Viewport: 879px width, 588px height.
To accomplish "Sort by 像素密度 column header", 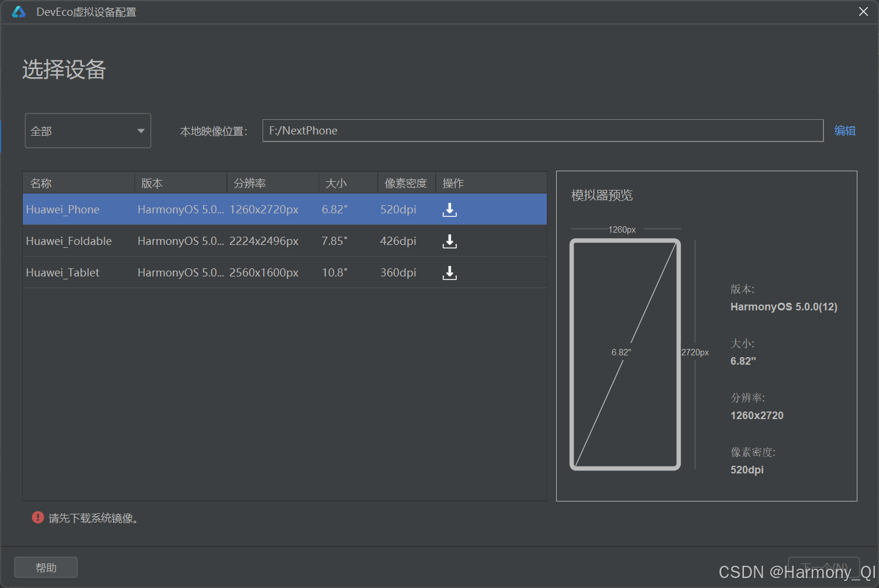I will point(406,183).
